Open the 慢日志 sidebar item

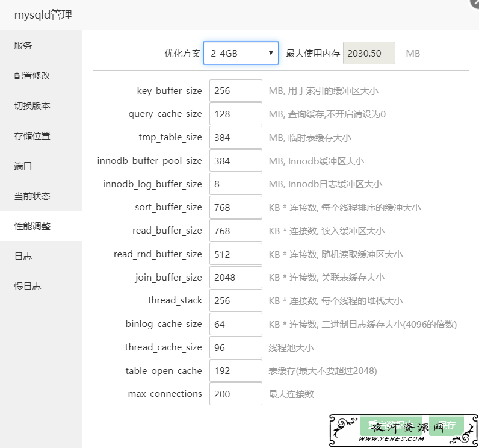41,287
